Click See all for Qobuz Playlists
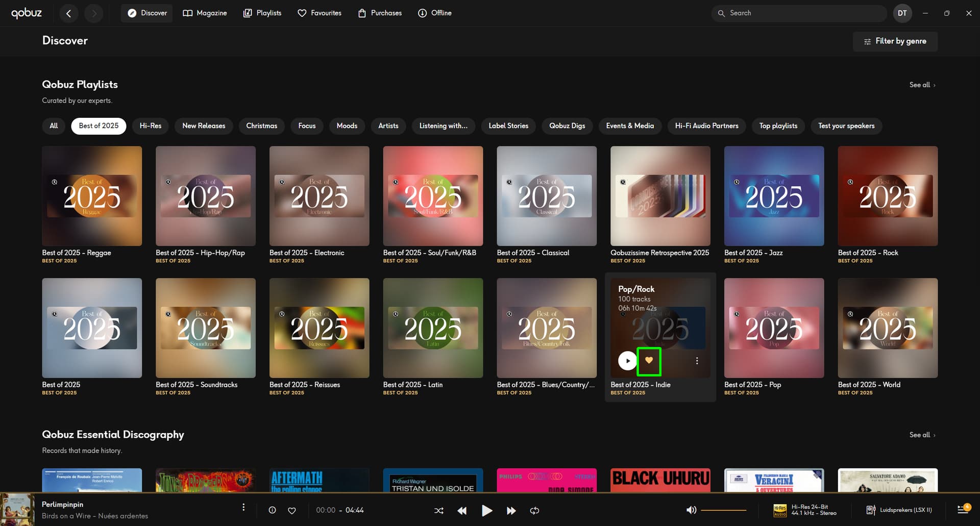 click(922, 85)
